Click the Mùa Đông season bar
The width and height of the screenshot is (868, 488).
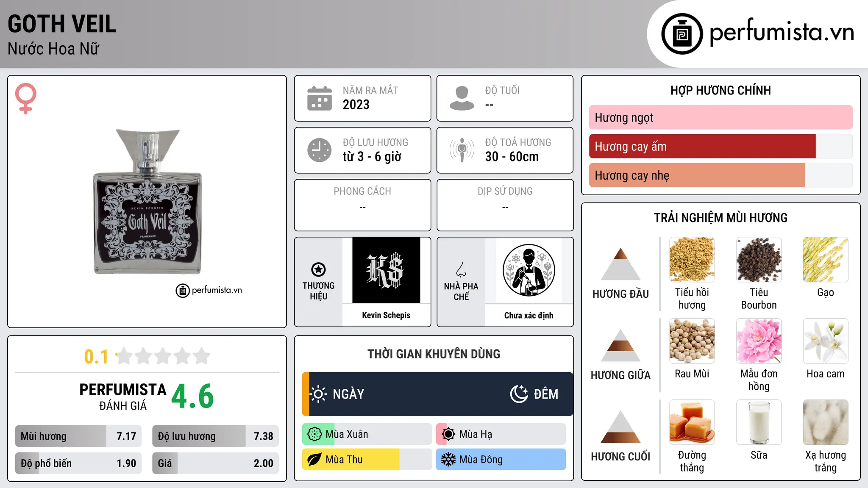click(x=501, y=460)
